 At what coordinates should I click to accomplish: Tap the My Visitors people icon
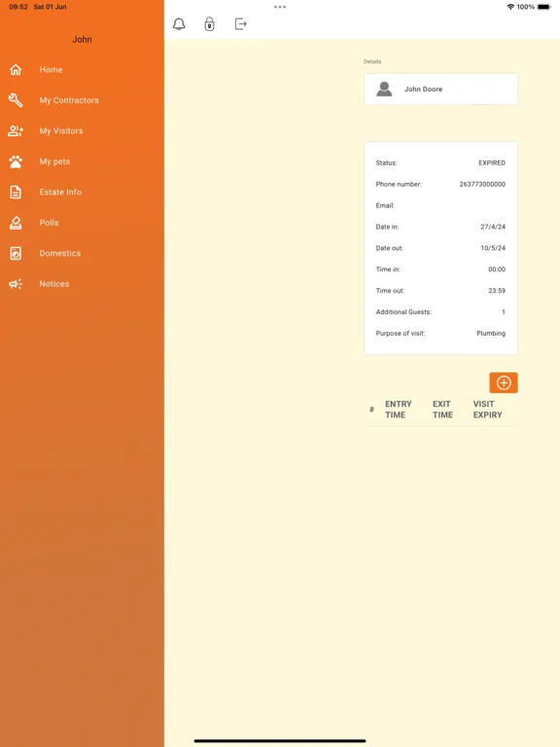16,130
